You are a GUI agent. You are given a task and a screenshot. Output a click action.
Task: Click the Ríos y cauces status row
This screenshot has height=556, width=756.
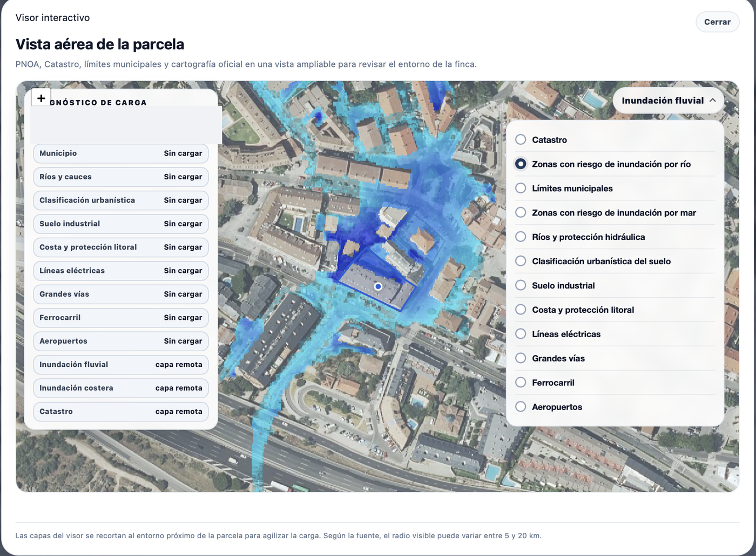click(121, 177)
